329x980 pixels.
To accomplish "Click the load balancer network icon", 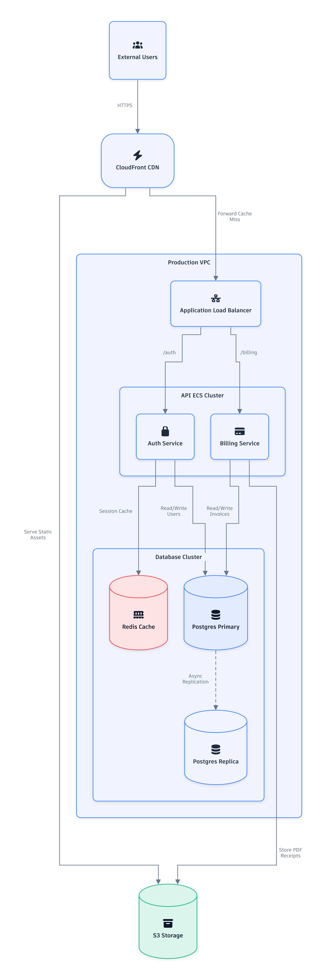I will [215, 298].
